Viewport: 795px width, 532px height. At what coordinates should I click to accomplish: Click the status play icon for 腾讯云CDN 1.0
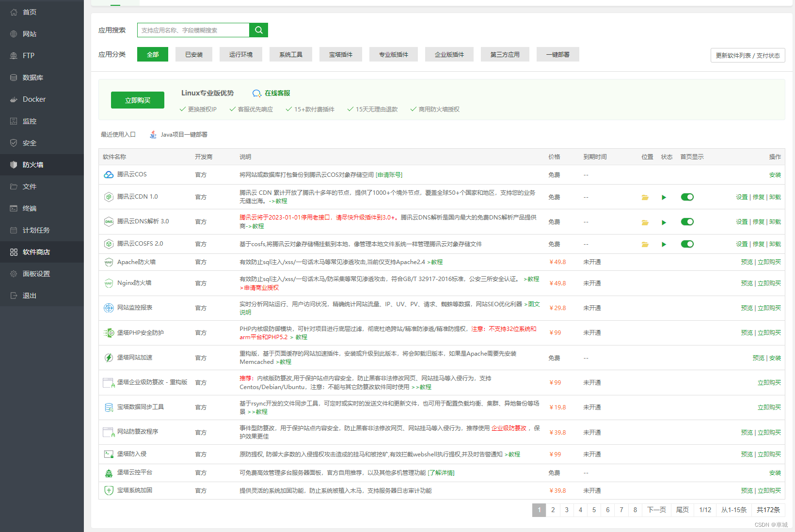[664, 197]
